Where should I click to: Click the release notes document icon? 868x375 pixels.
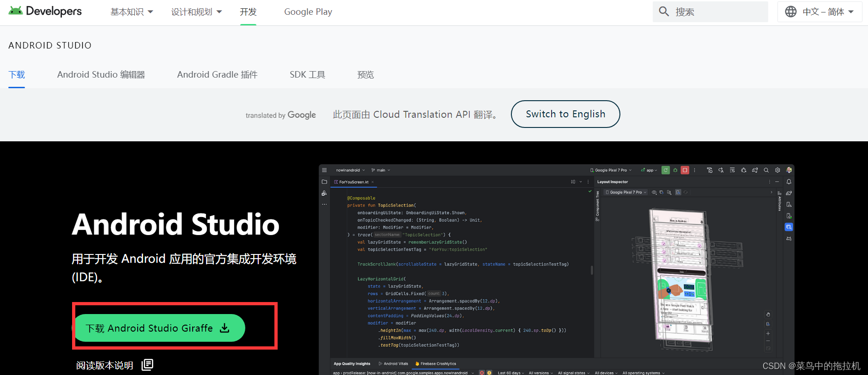147,365
